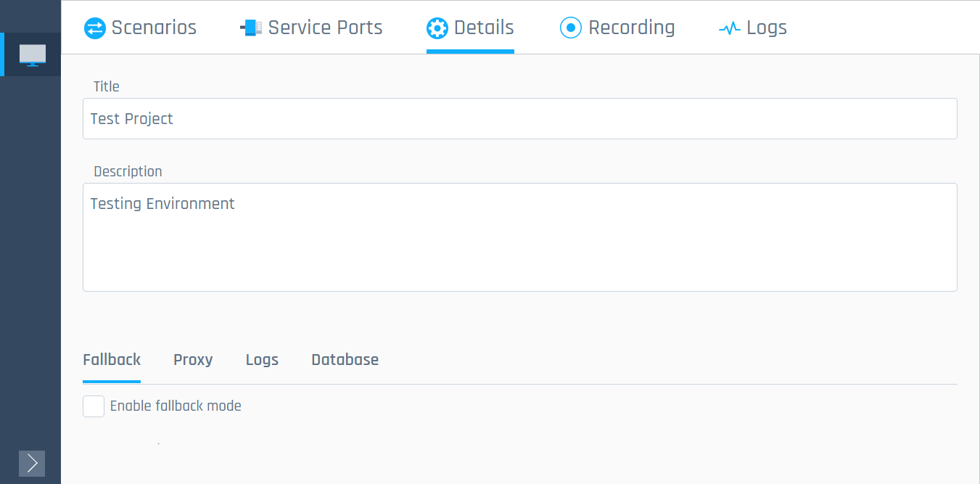Screen dimensions: 980x484
Task: Tick the Enable fallback mode checkbox
Action: 94,406
